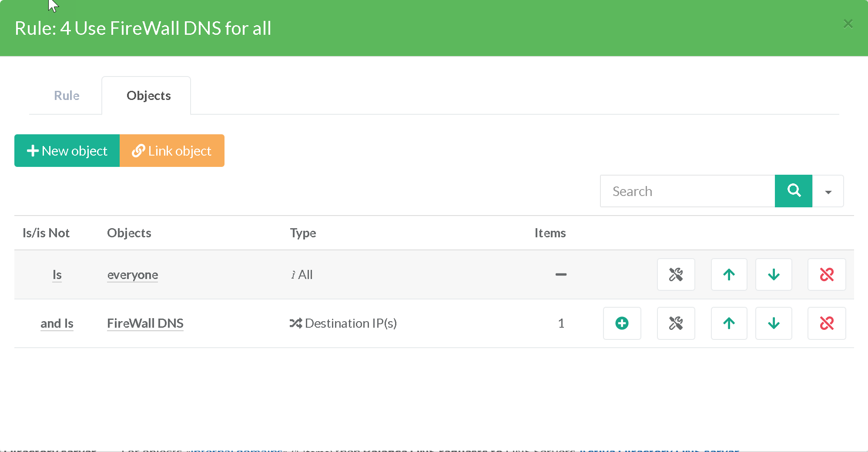This screenshot has width=868, height=452.
Task: Switch to the Rule tab
Action: coord(67,96)
